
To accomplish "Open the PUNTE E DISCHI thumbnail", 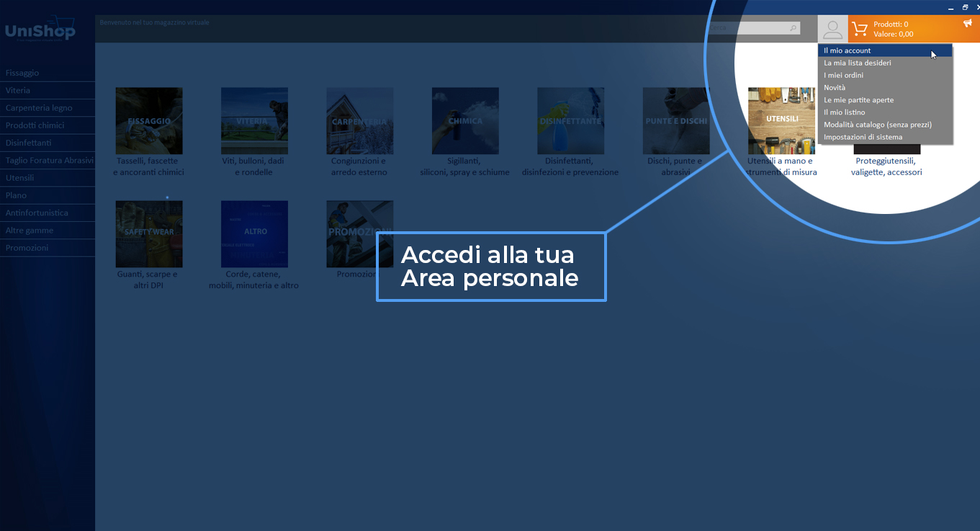I will tap(676, 121).
